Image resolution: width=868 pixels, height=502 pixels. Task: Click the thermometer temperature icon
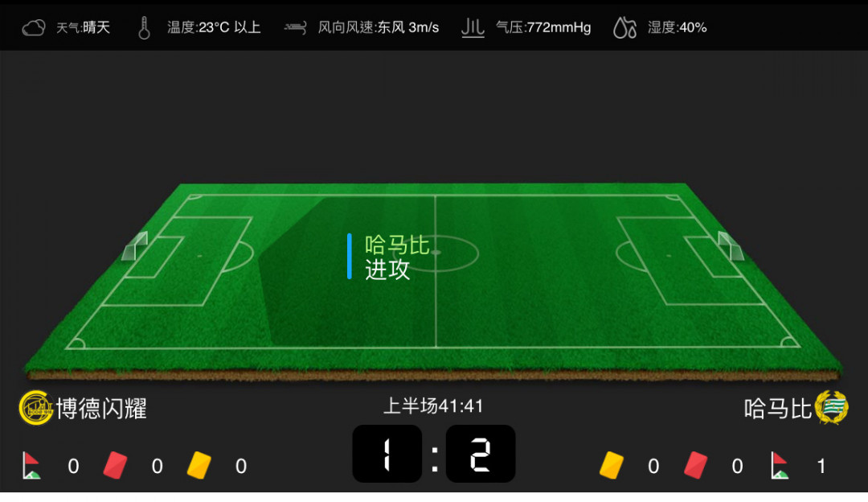[144, 27]
